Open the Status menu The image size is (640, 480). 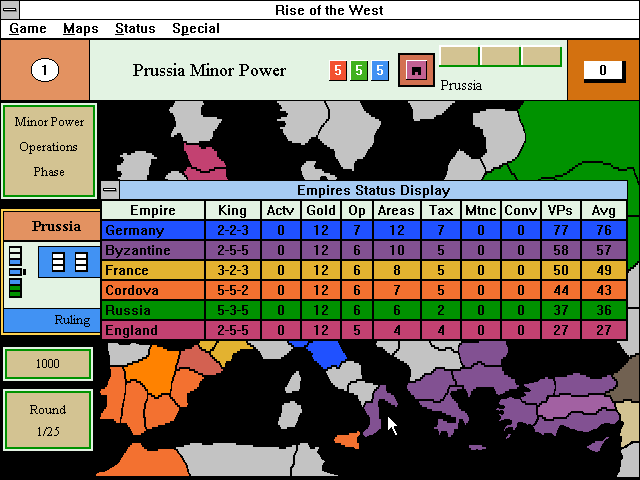click(135, 29)
